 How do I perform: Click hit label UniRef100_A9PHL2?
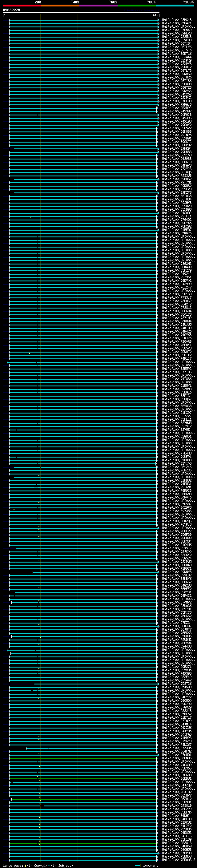[177, 67]
